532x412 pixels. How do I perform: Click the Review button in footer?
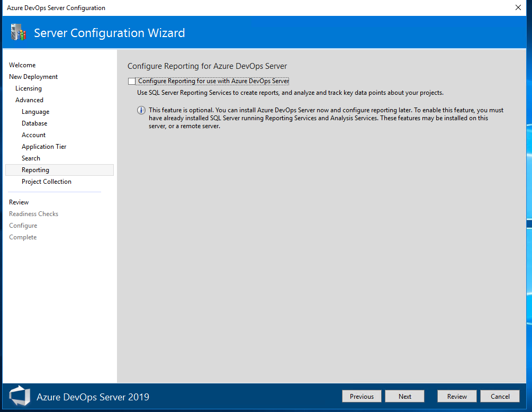(457, 397)
